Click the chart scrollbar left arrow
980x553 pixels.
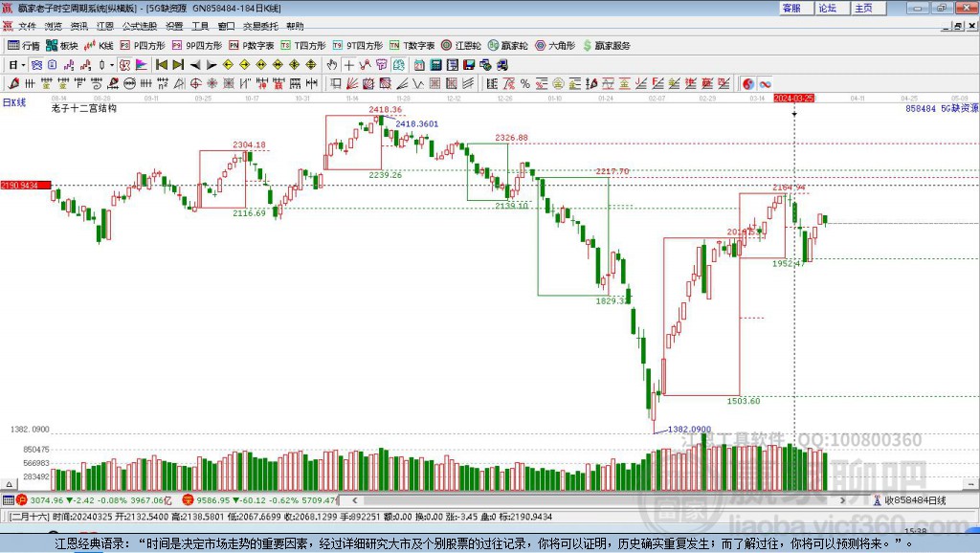(x=355, y=500)
